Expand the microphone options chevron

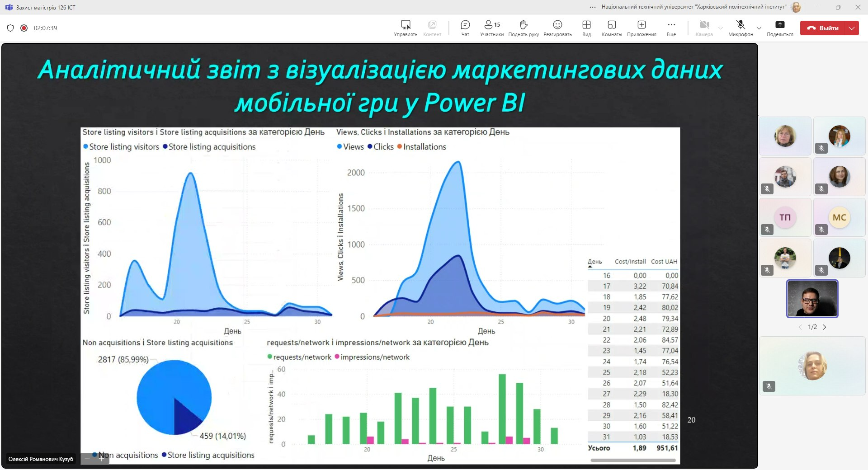(x=759, y=28)
